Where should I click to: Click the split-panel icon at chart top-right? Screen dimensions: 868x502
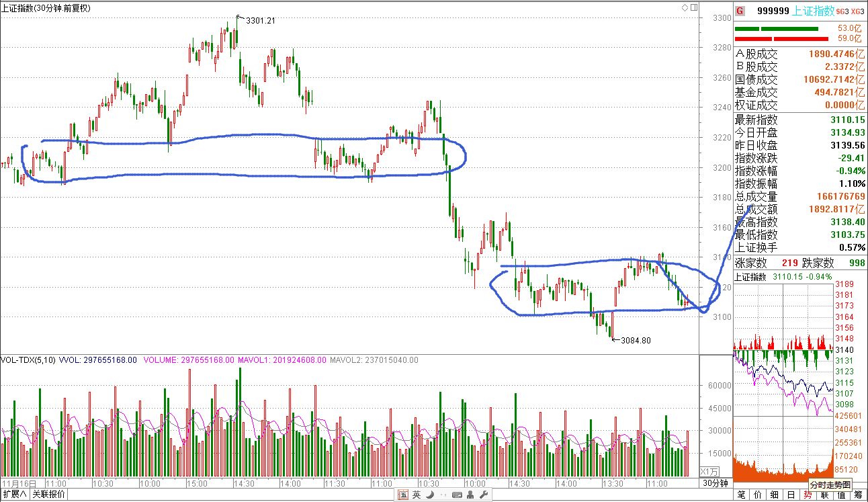693,8
